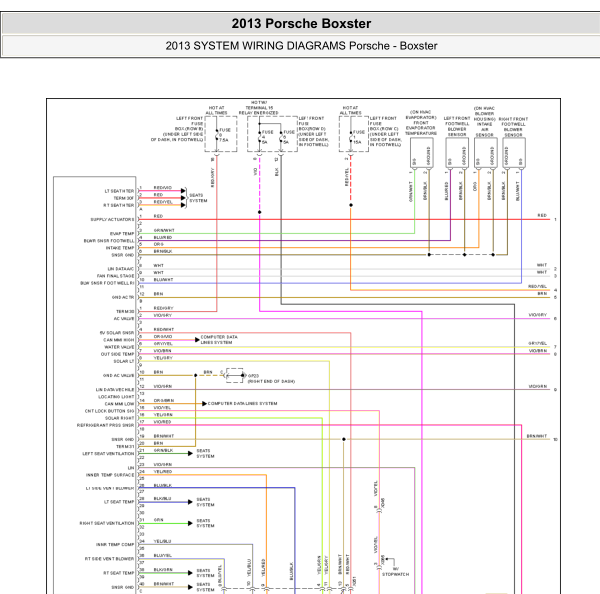Click the "VIO/GRY" label at right edge
Viewport: 600px width, 594px height.
(x=538, y=315)
